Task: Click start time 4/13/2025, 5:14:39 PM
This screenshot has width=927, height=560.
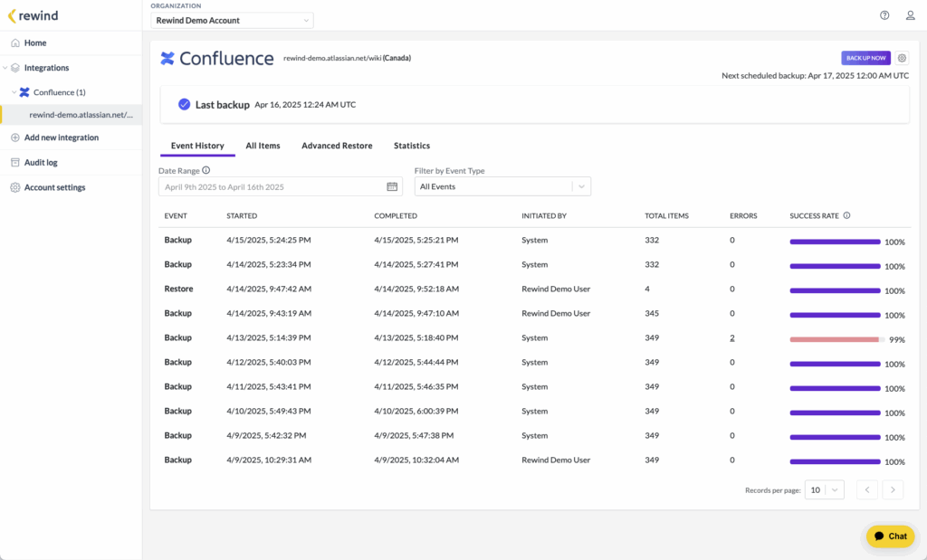Action: click(x=268, y=337)
